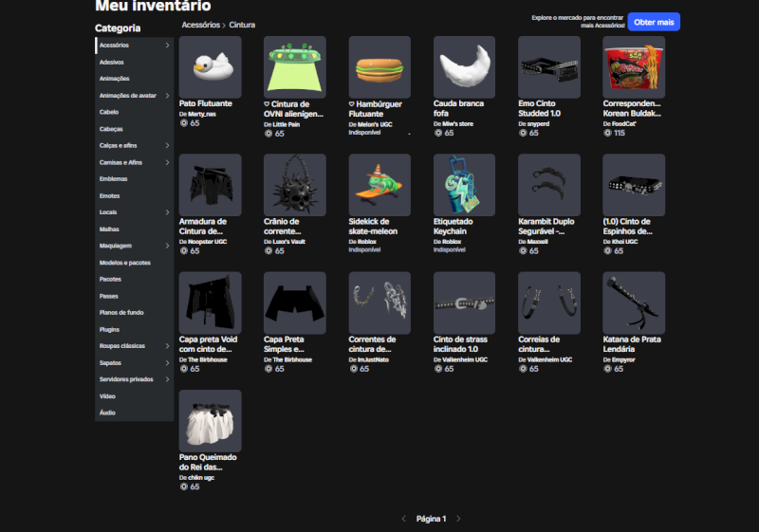Screen dimensions: 759x532
Task: Expand the Servidores privados chevron
Action: point(168,379)
